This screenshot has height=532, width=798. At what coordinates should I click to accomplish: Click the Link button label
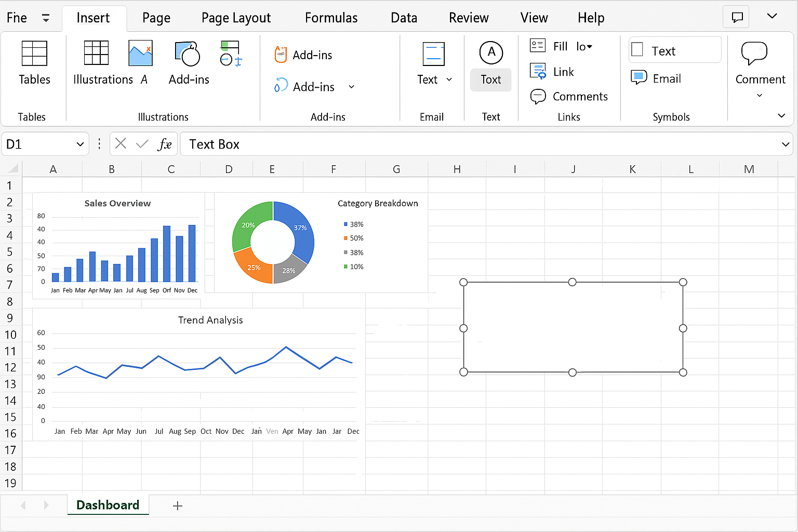point(564,72)
